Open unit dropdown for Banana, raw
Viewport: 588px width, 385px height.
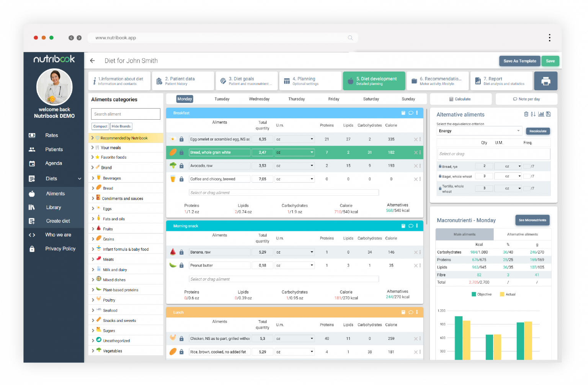(x=295, y=252)
